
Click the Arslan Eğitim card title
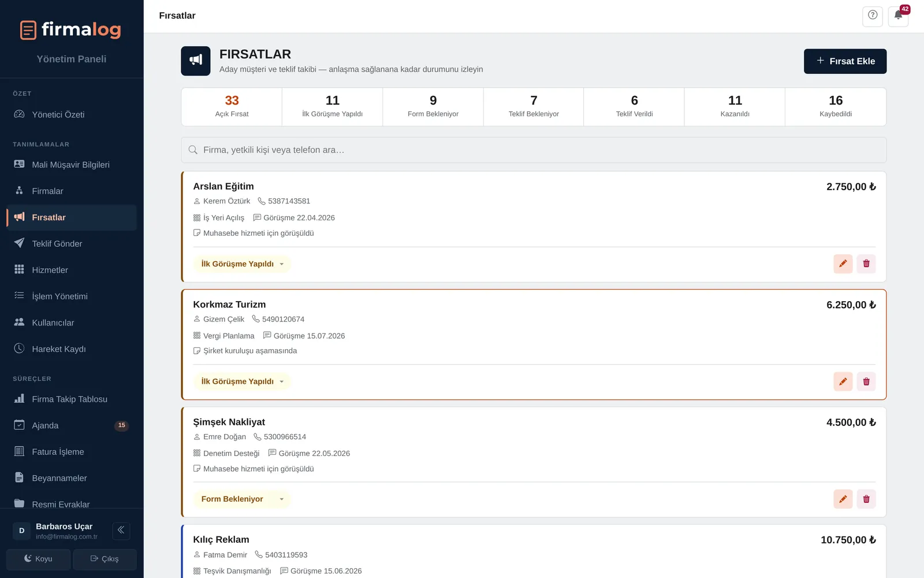[223, 186]
